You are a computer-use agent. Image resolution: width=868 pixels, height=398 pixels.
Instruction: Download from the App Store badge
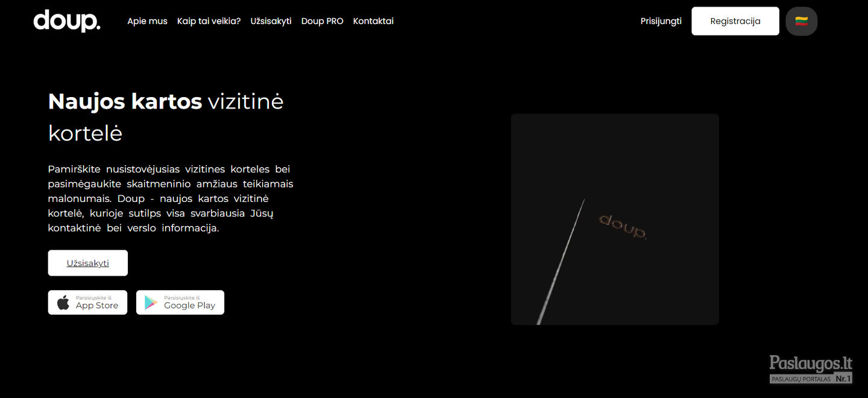(88, 303)
